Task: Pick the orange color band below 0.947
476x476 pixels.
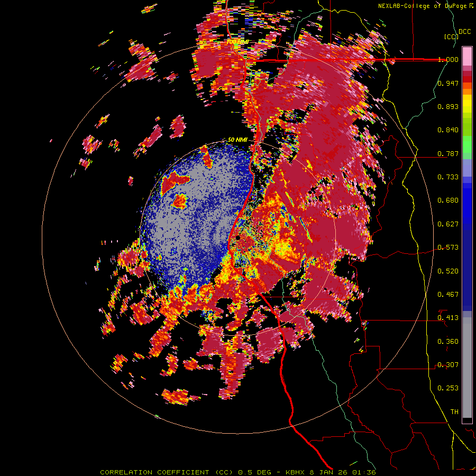Action: (467, 91)
